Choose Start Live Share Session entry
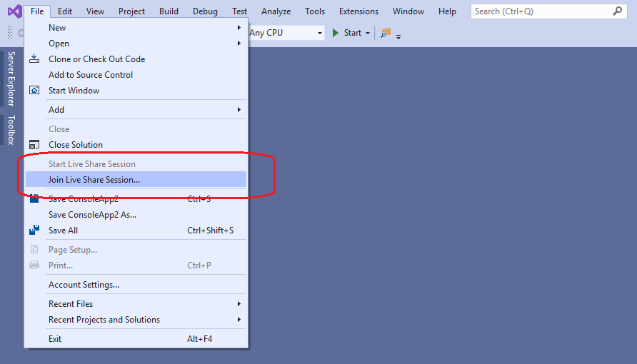Viewport: 637px width, 364px height. tap(136, 164)
